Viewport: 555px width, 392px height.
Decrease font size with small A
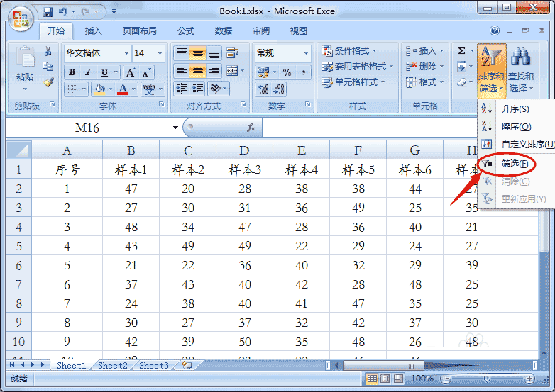coord(146,72)
